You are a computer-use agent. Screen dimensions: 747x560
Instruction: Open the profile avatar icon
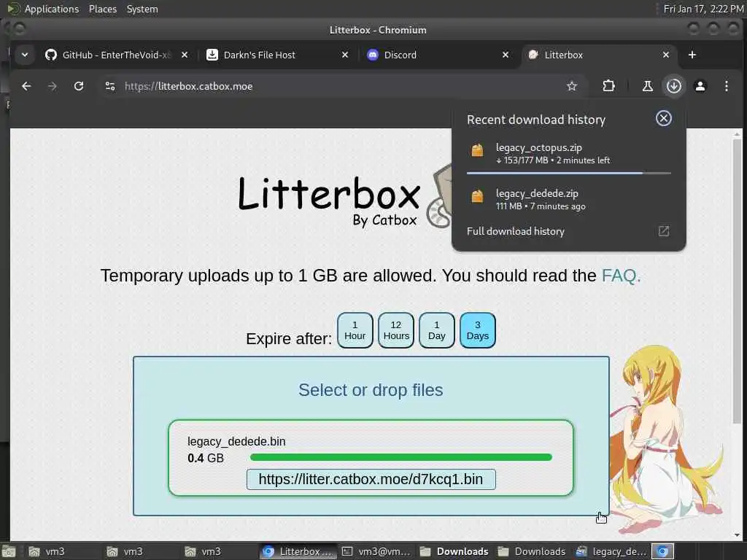[700, 86]
